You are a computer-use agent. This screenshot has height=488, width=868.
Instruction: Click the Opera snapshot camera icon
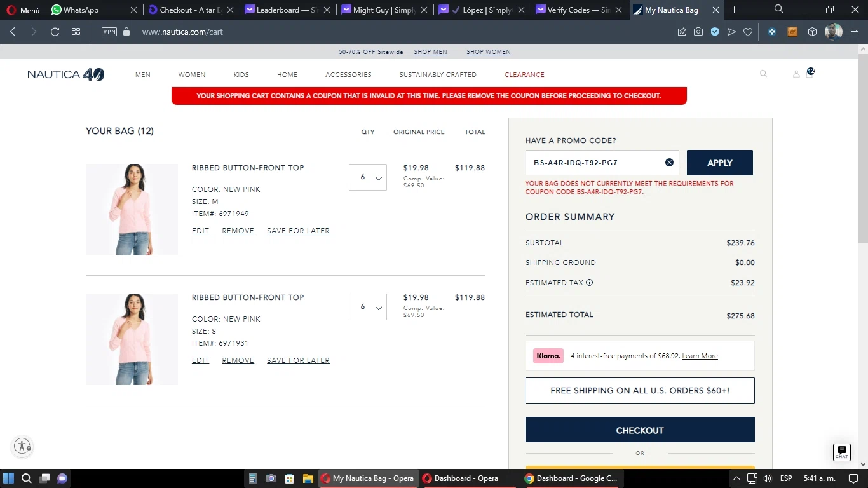(x=698, y=32)
